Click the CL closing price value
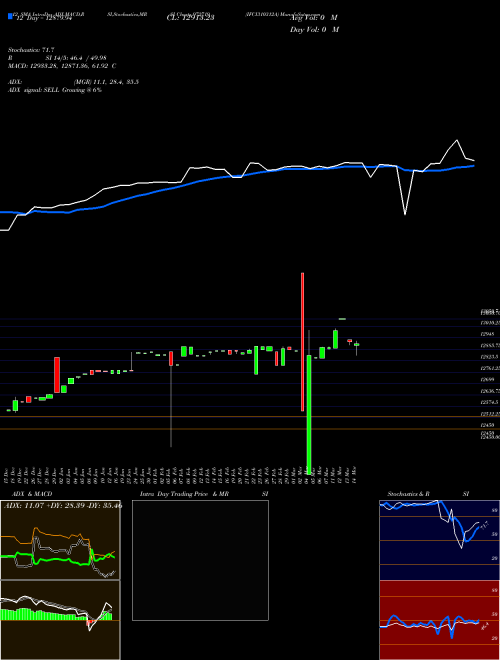The image size is (500, 660). (191, 18)
